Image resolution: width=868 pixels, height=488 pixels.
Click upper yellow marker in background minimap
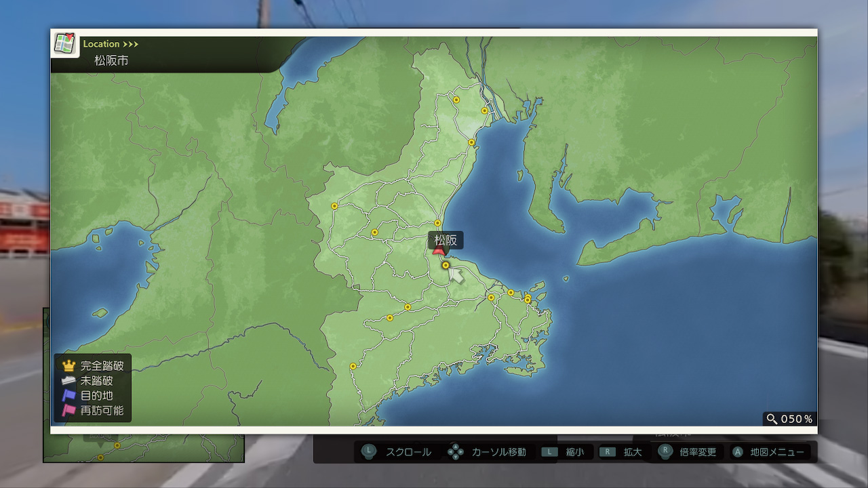117,445
